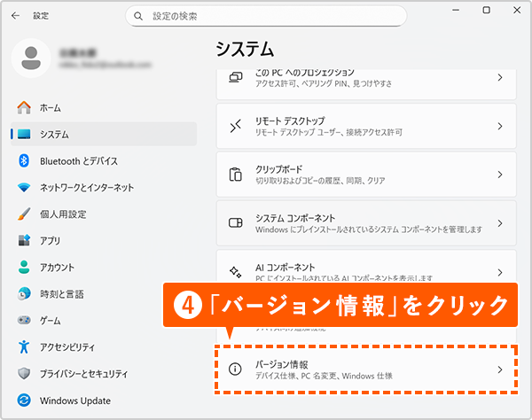532x420 pixels.
Task: Select ネットワークとインターネット in sidebar
Action: [x=86, y=188]
